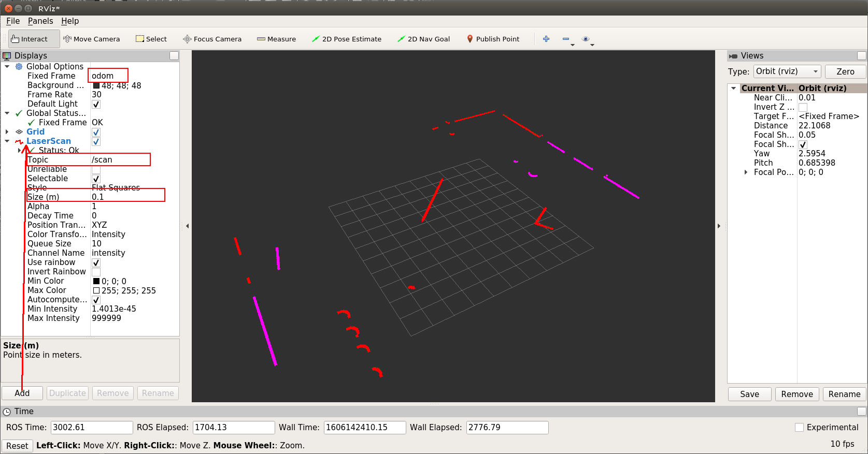Image resolution: width=868 pixels, height=454 pixels.
Task: Click the Remove view button
Action: point(797,394)
